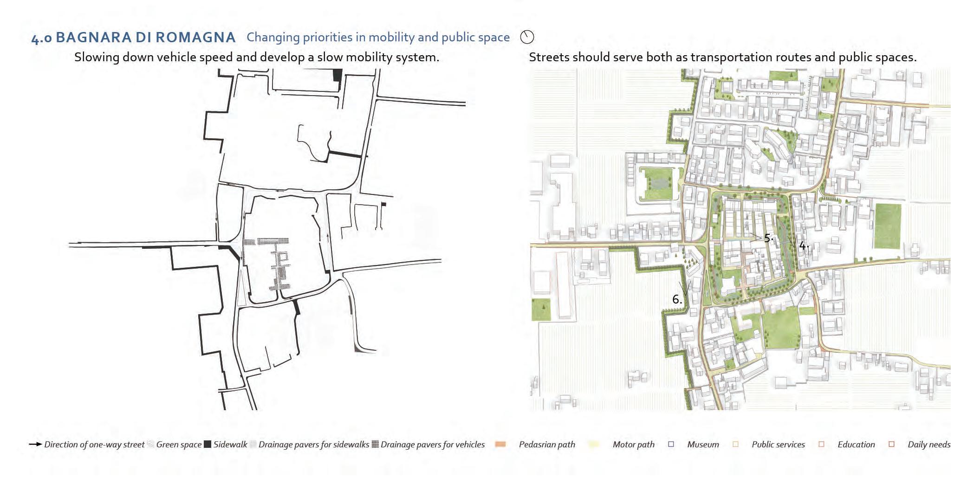Select the Green space legend swatch

point(150,444)
